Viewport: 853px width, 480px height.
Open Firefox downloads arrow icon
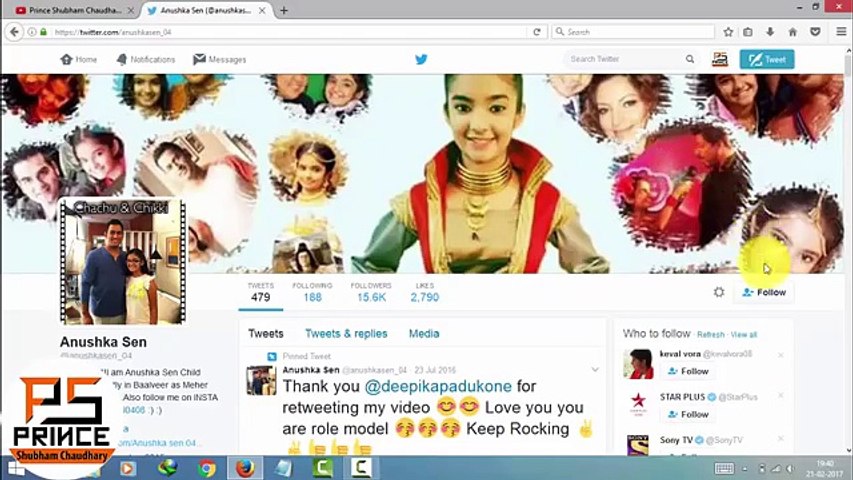pyautogui.click(x=770, y=32)
